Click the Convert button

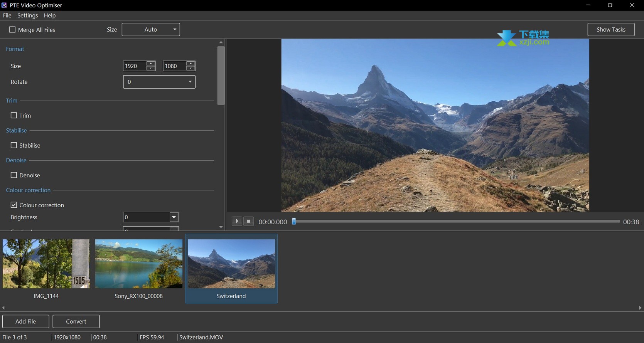point(76,321)
